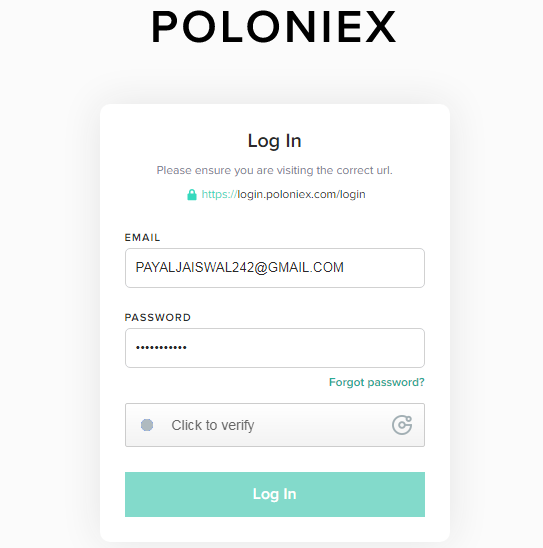This screenshot has height=548, width=543.
Task: Click the green Log In button
Action: coord(275,494)
